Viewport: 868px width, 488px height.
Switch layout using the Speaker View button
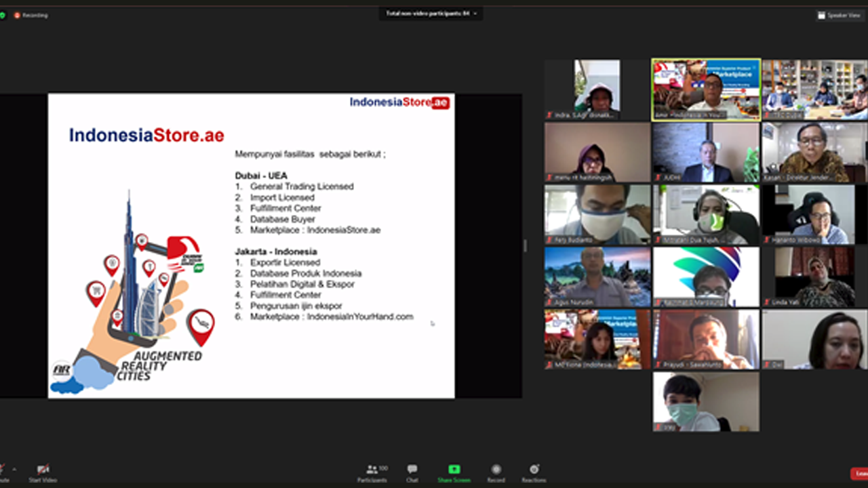tap(839, 15)
